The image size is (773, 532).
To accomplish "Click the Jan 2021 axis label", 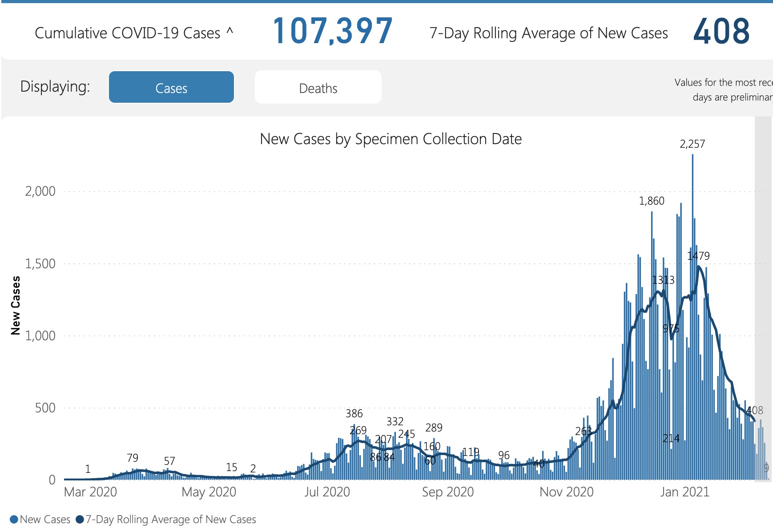I will (684, 492).
